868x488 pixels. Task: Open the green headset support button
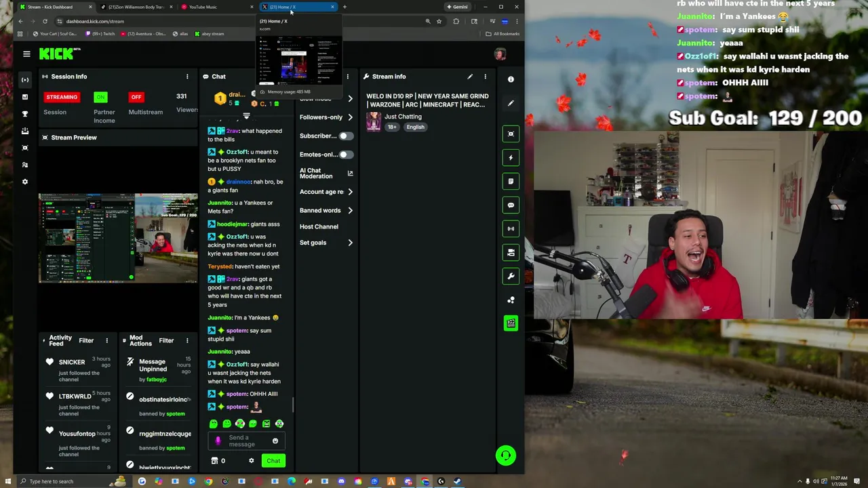[x=505, y=455]
